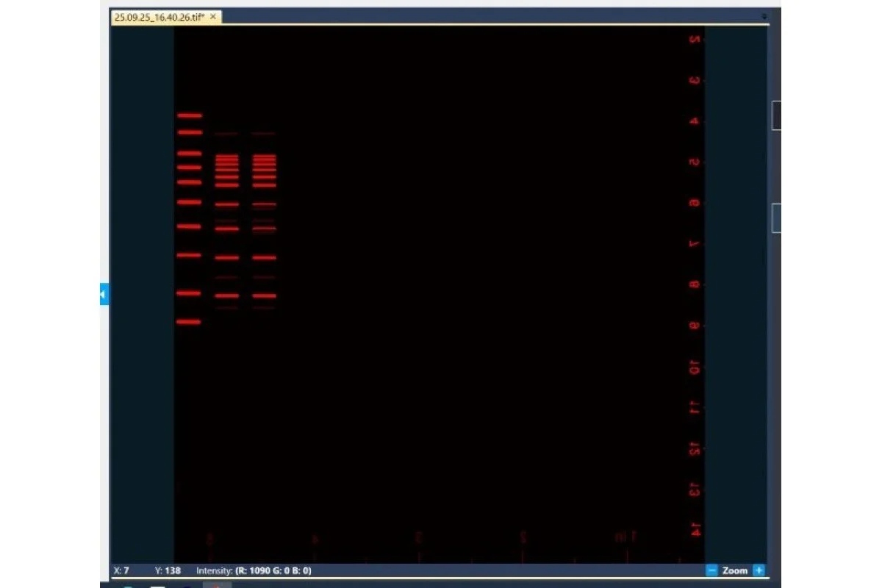The height and width of the screenshot is (588, 882).
Task: Open the lower collapsed panel on right edge
Action: point(776,218)
